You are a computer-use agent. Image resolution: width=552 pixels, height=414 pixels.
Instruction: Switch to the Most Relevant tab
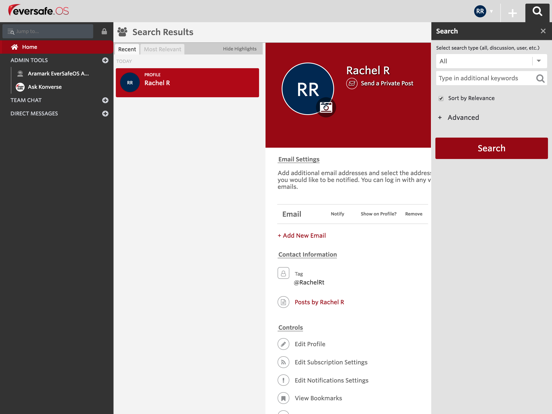coord(162,49)
